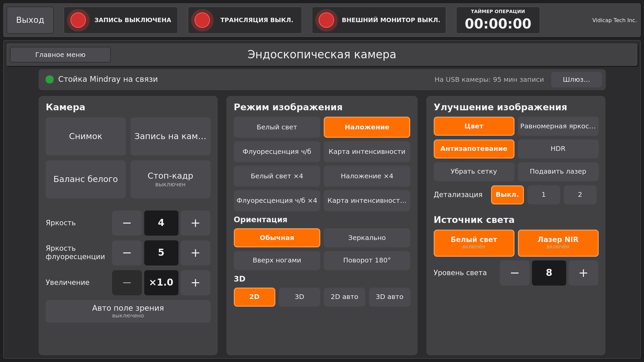Toggle Лазер NIR light source
This screenshot has width=644, height=362.
[x=558, y=243]
